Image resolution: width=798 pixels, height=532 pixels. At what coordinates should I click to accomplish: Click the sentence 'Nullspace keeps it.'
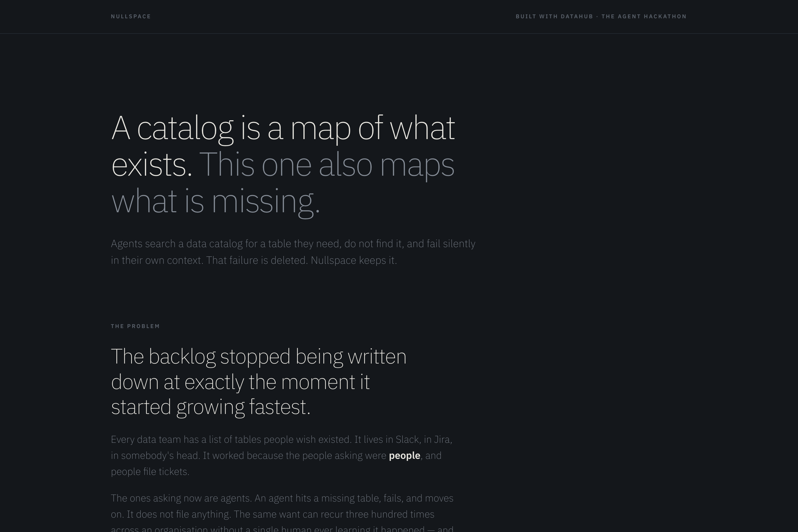click(354, 260)
